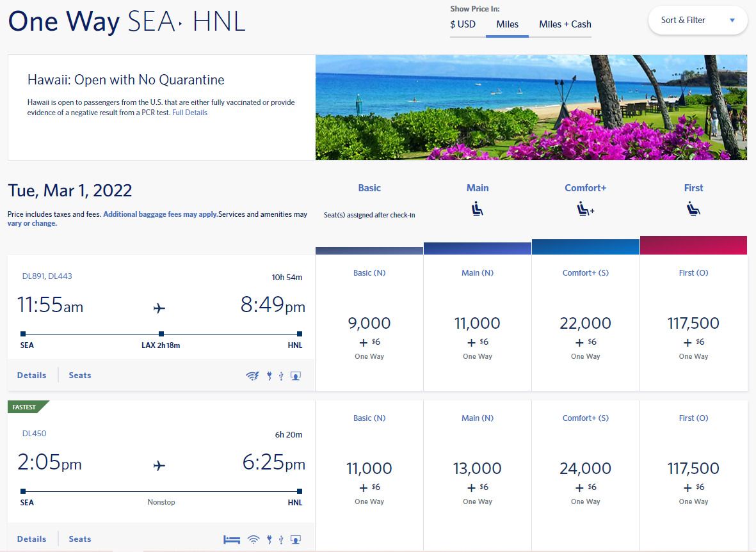Click the Nonstop label on DL450

tap(161, 502)
